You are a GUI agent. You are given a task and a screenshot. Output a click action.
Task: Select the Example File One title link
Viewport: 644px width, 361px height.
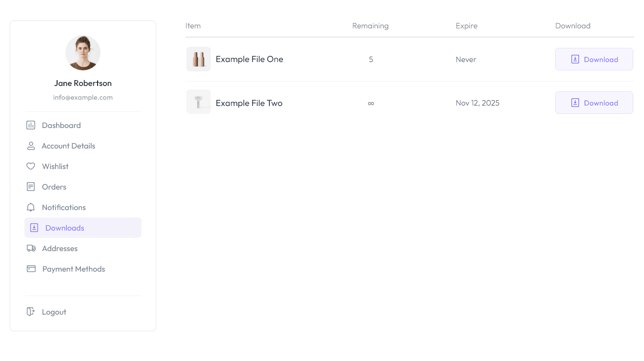click(249, 59)
